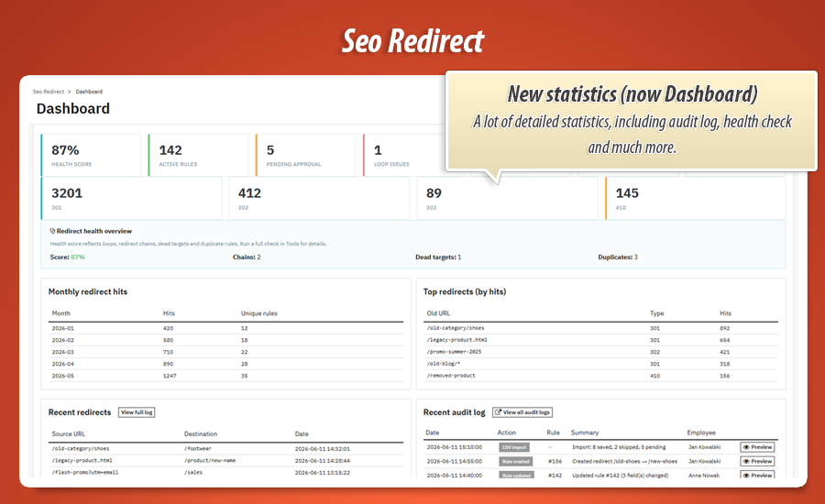Open the 87% Health Score card
The image size is (825, 504).
(x=91, y=155)
